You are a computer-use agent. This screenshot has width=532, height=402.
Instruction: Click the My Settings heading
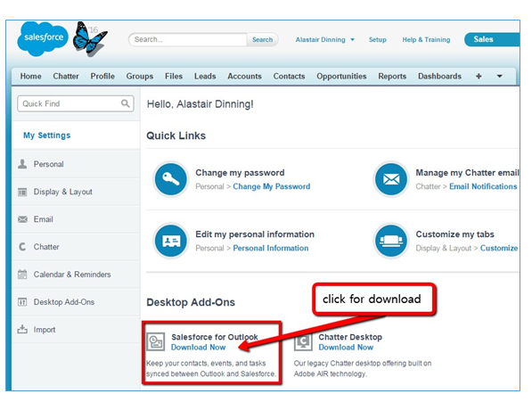(x=47, y=135)
